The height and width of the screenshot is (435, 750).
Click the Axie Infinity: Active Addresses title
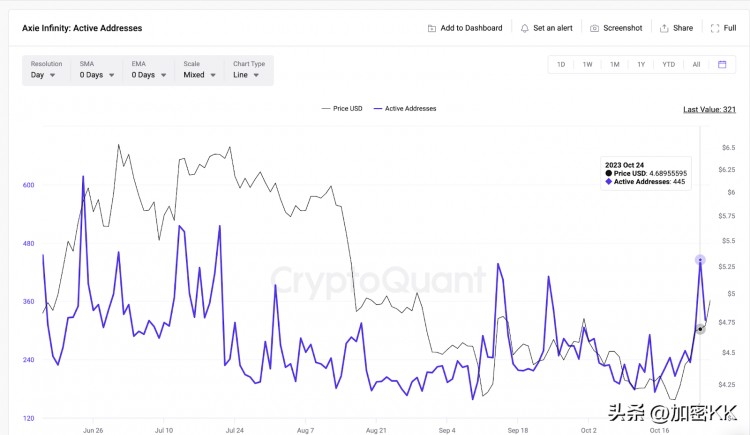82,28
